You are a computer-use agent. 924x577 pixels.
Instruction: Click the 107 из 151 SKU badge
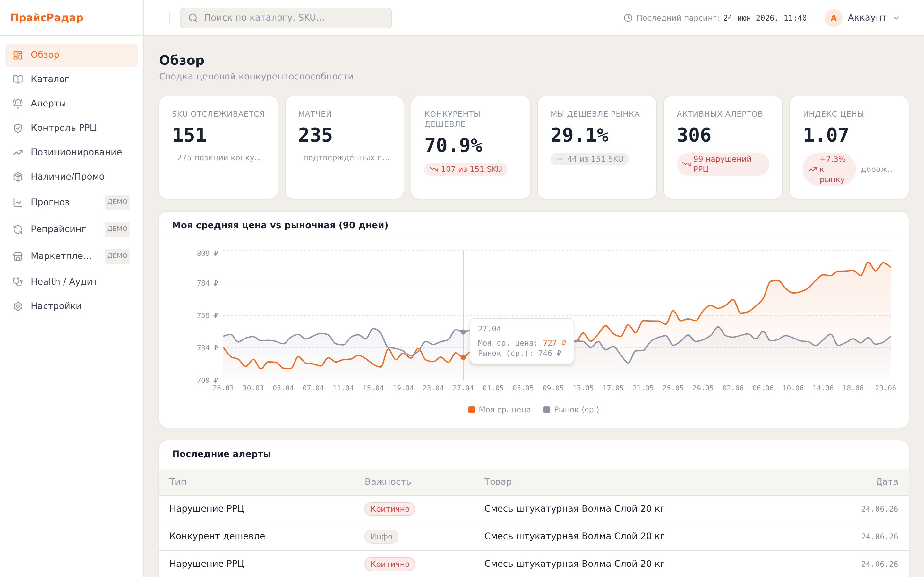coord(466,169)
